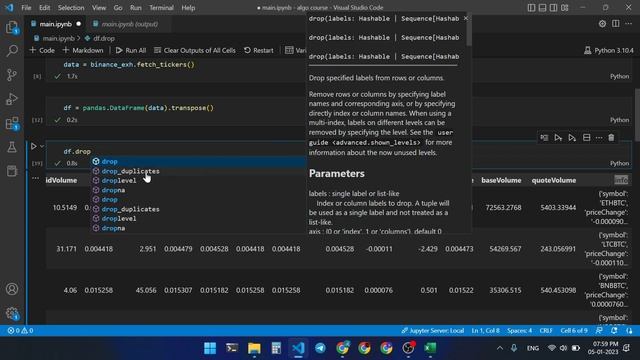Click Clear Outputs of All Cells
Viewport: 640px width, 360px height.
[x=195, y=50]
